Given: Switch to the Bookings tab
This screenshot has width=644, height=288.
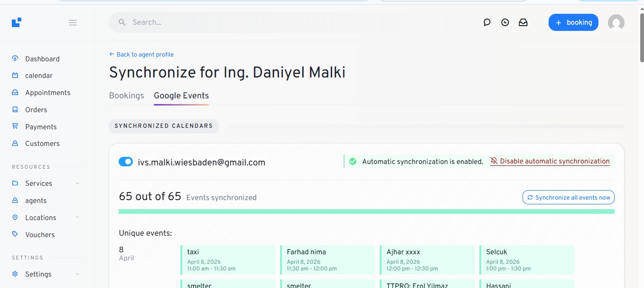Looking at the screenshot, I should coord(126,96).
